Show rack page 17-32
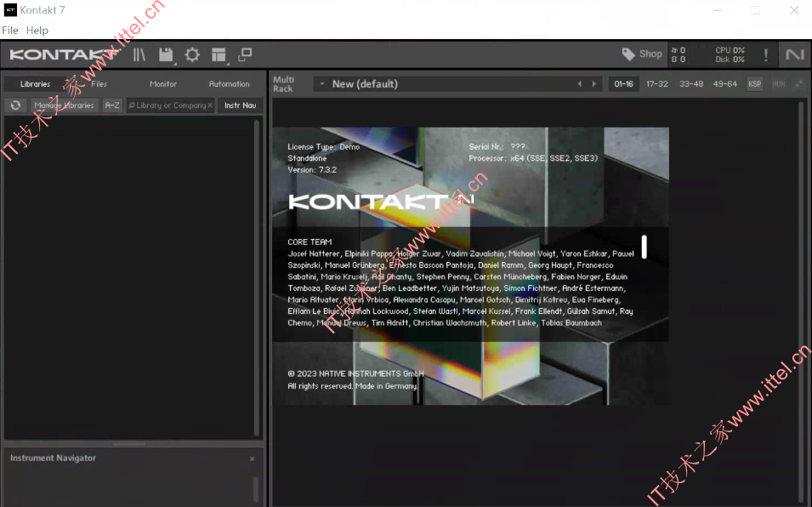The height and width of the screenshot is (507, 812). pos(657,84)
